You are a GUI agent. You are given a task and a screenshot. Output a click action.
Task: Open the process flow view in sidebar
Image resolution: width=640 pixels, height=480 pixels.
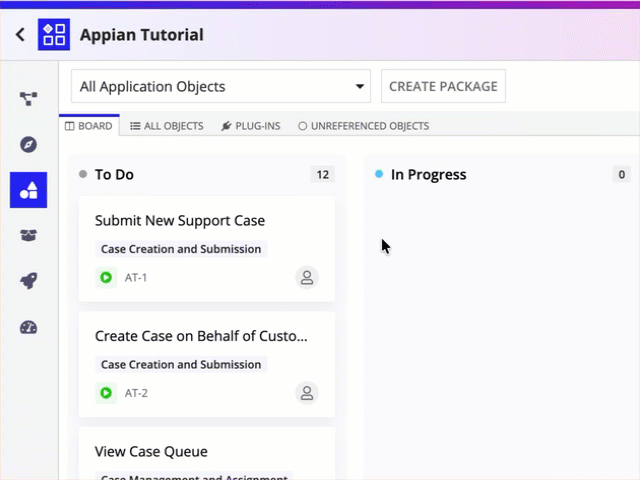point(29,98)
